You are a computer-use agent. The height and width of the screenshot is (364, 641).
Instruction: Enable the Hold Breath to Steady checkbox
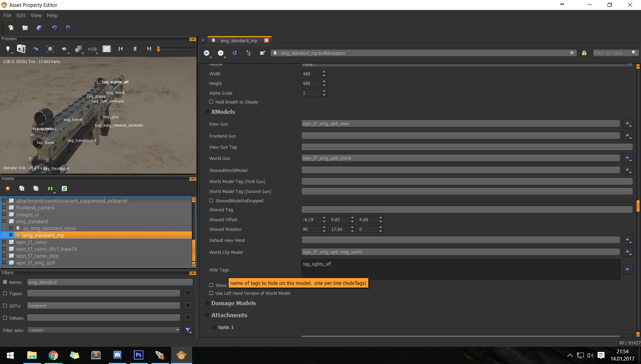[211, 102]
